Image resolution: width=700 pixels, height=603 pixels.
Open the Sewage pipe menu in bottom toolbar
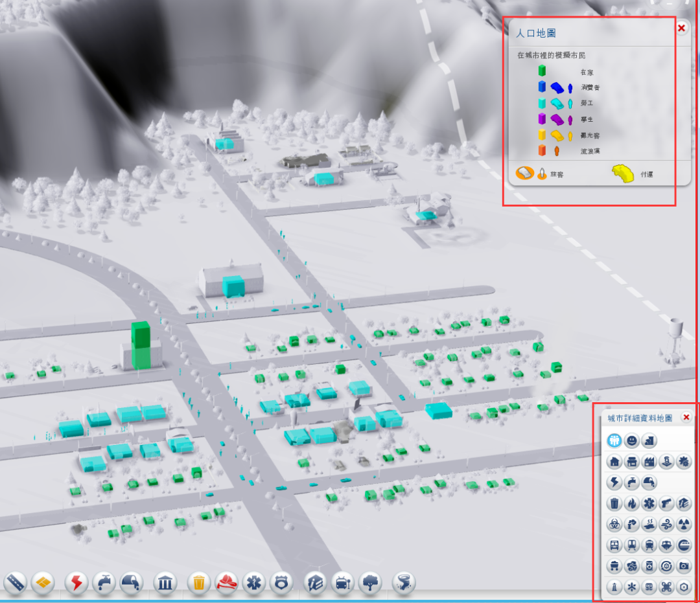[131, 582]
